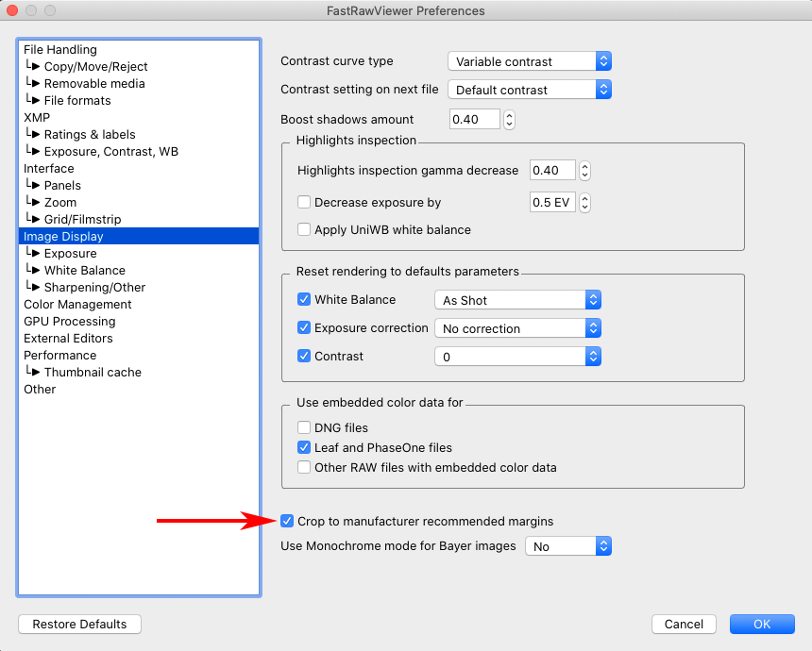The image size is (812, 651).
Task: Click the Restore Defaults button
Action: 79,625
